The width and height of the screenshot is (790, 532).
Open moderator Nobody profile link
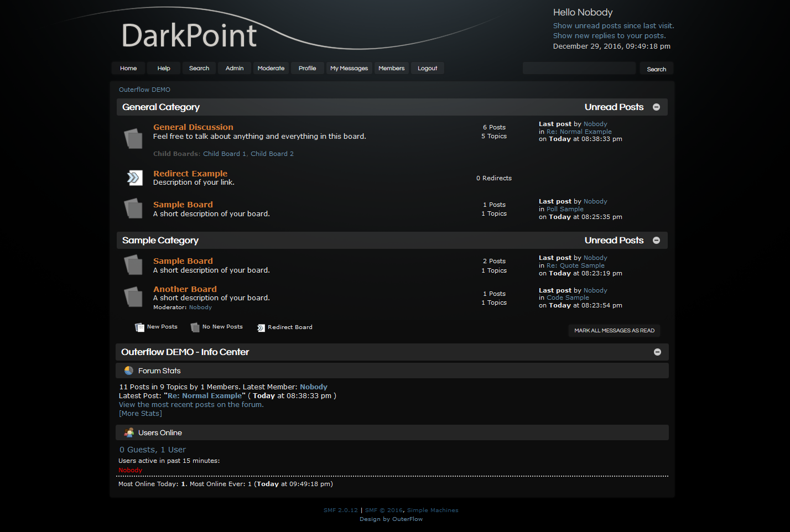point(200,307)
